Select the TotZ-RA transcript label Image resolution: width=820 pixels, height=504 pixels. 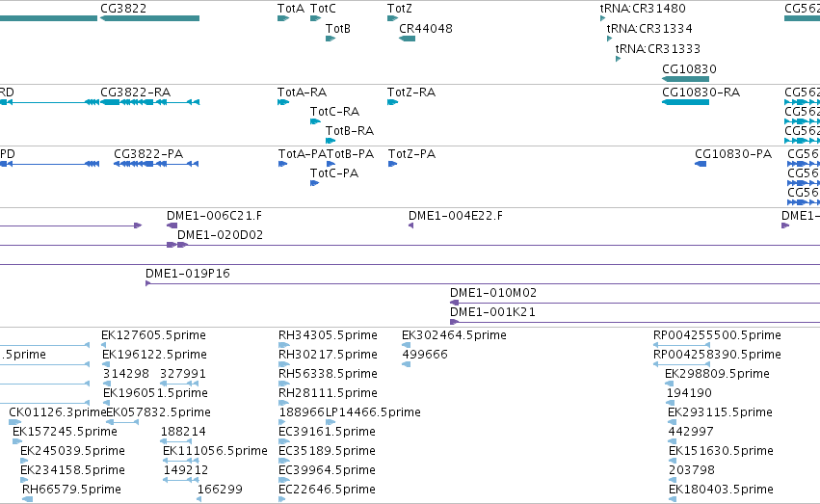(411, 93)
